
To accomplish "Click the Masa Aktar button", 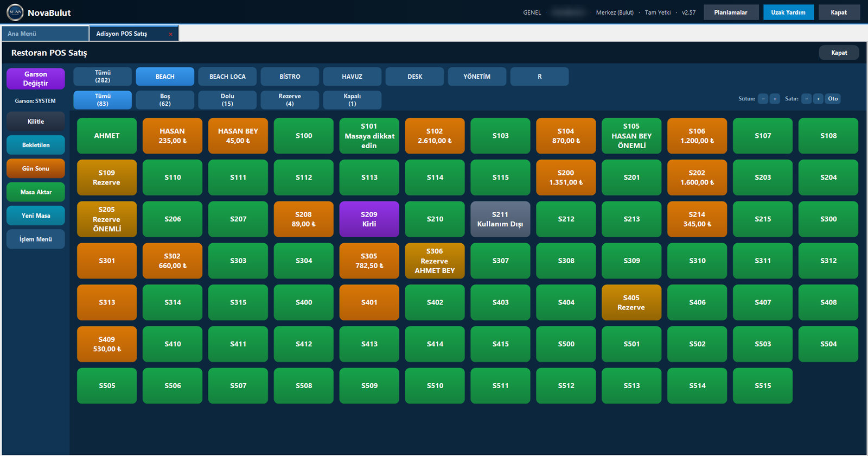I will [36, 192].
